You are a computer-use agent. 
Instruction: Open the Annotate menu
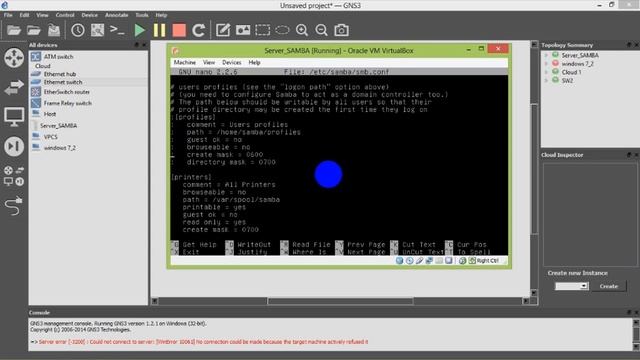pos(117,15)
